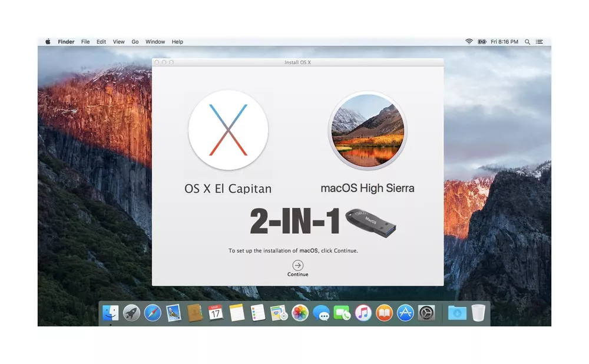Click the Wi-Fi status icon
Screen dimensions: 589x364
[x=469, y=42]
